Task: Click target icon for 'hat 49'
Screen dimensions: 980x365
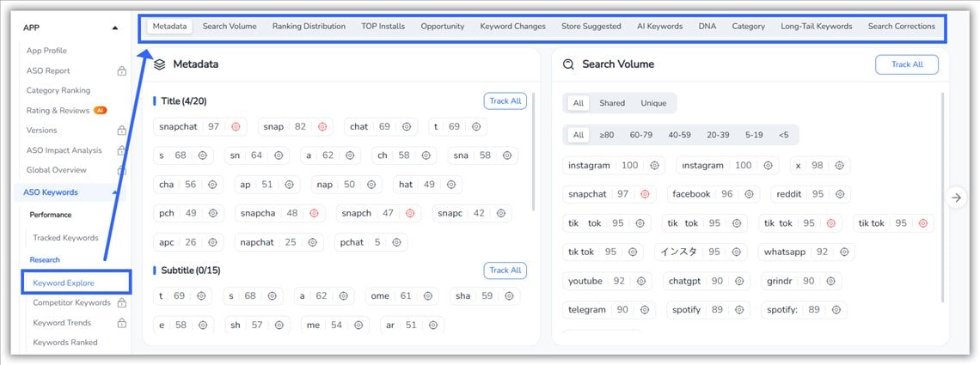Action: 451,185
